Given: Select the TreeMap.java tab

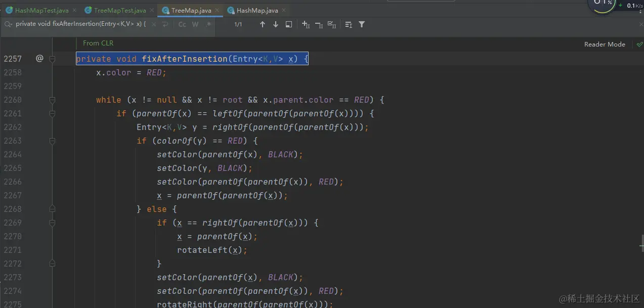Looking at the screenshot, I should pyautogui.click(x=191, y=10).
